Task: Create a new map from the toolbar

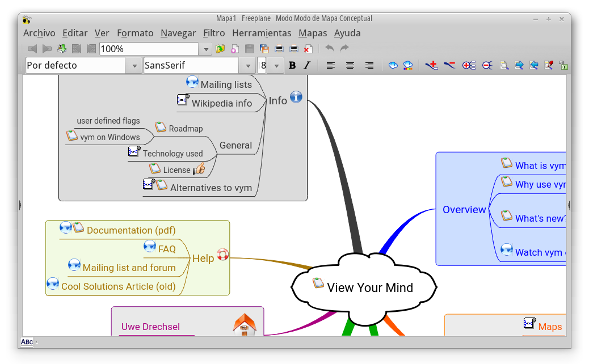Action: click(x=235, y=49)
